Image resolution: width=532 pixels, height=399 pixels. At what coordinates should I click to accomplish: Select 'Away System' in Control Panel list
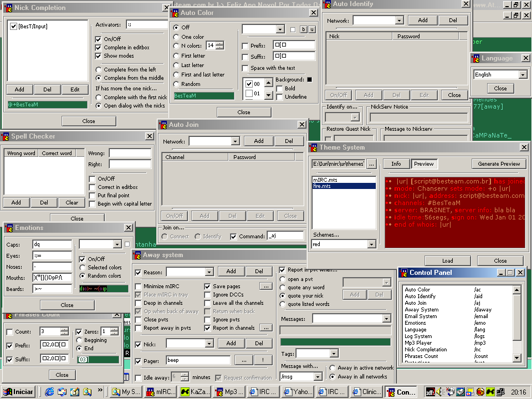[x=421, y=309]
